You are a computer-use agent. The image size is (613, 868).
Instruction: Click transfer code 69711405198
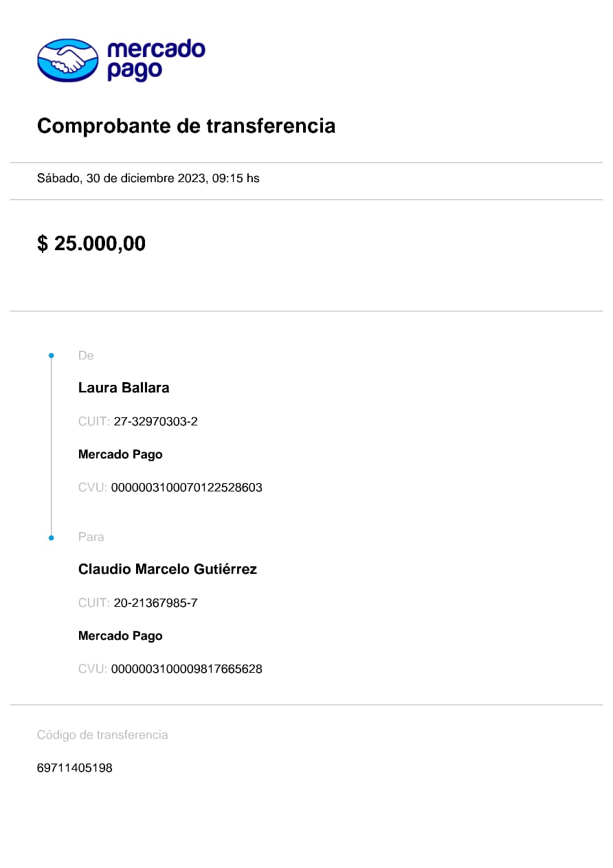coord(75,768)
